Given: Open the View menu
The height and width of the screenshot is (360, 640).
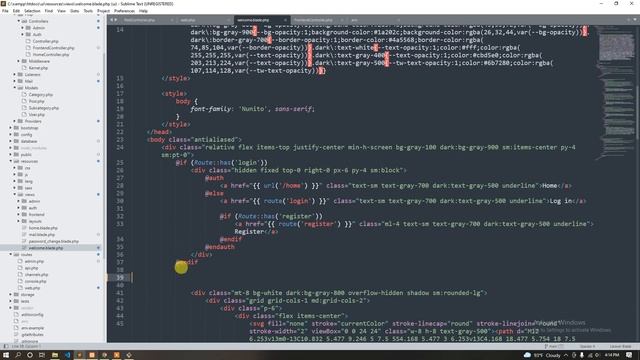Looking at the screenshot, I should pyautogui.click(x=61, y=11).
